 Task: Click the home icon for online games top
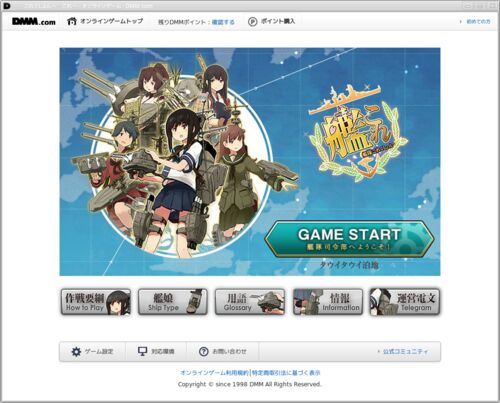coord(72,21)
